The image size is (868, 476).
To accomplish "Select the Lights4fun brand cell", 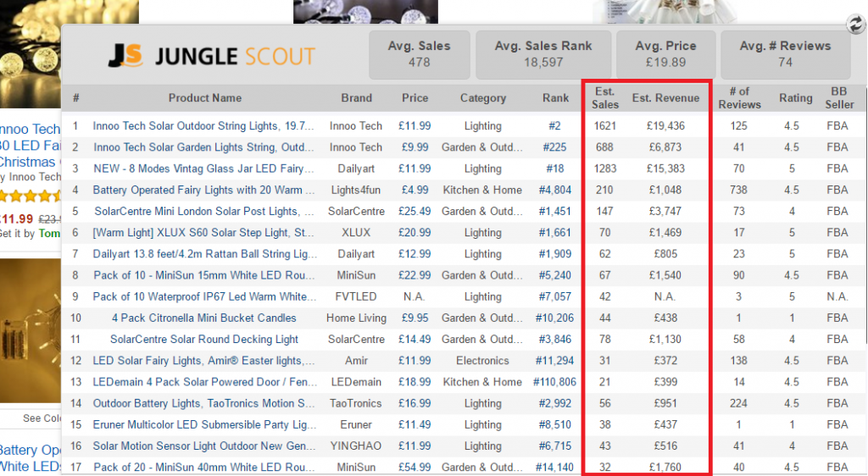I will (355, 191).
